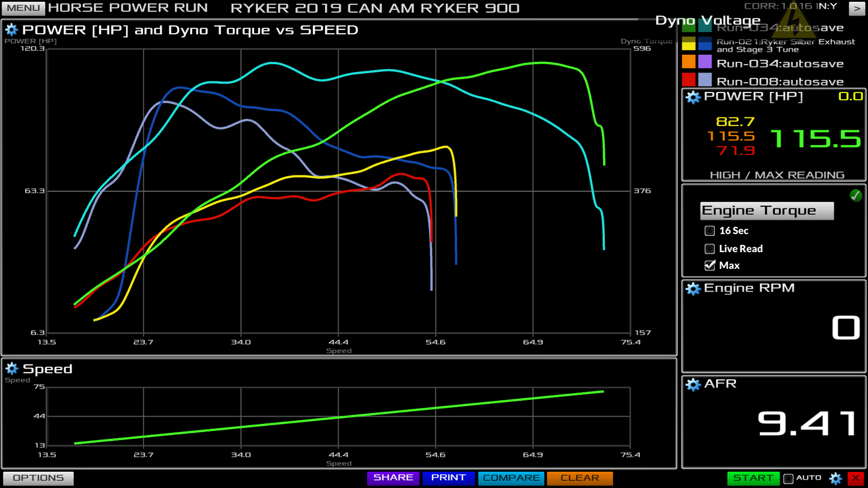Open the Engine Torque selector

[x=766, y=211]
